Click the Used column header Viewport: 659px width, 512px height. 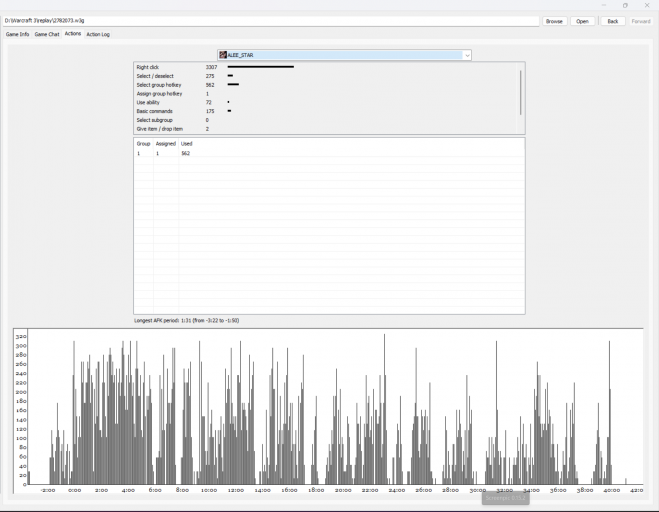coord(187,144)
